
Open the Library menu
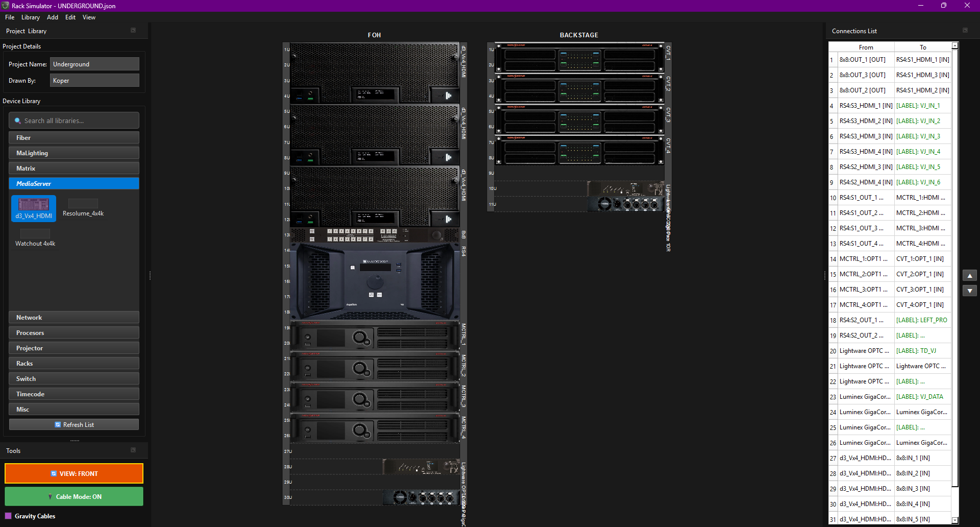(30, 17)
